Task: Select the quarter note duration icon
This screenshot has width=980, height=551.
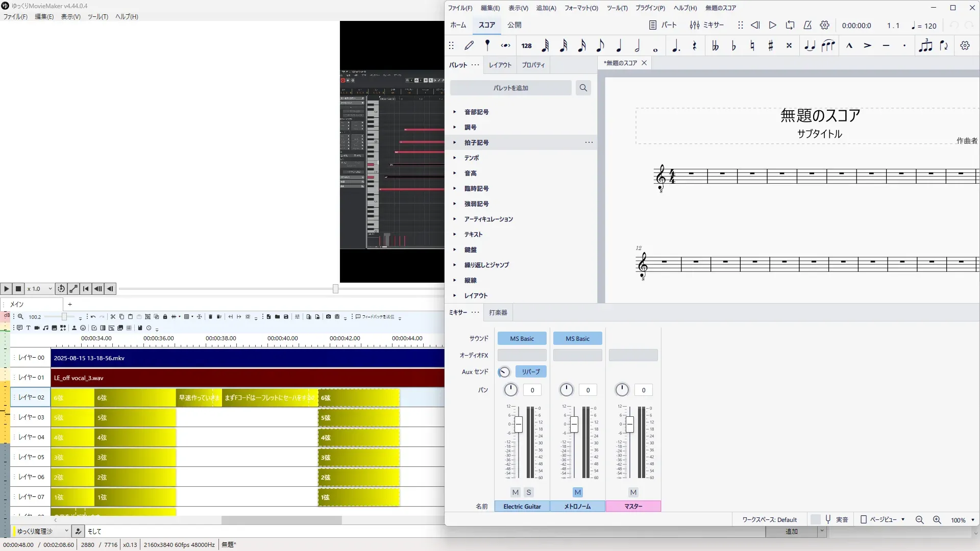Action: [619, 46]
